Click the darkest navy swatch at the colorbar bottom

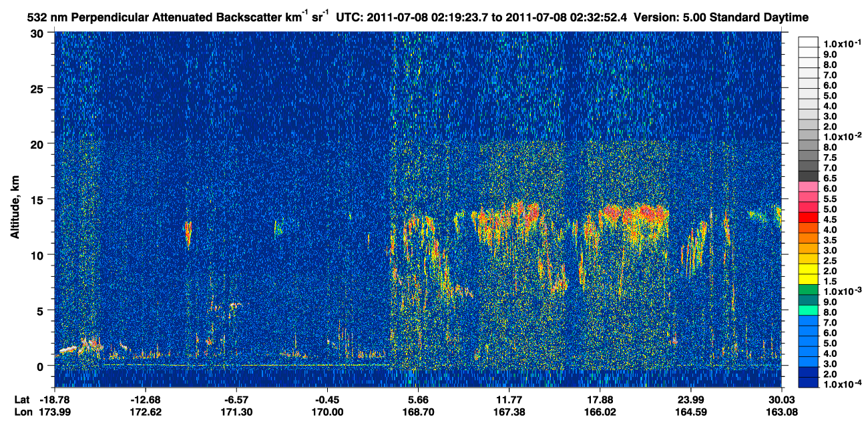click(808, 383)
